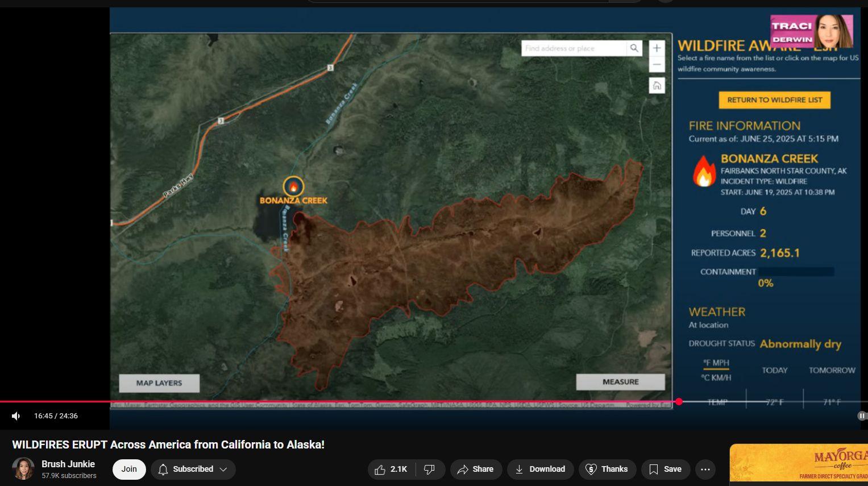Open the MAP LAYERS panel

click(159, 383)
